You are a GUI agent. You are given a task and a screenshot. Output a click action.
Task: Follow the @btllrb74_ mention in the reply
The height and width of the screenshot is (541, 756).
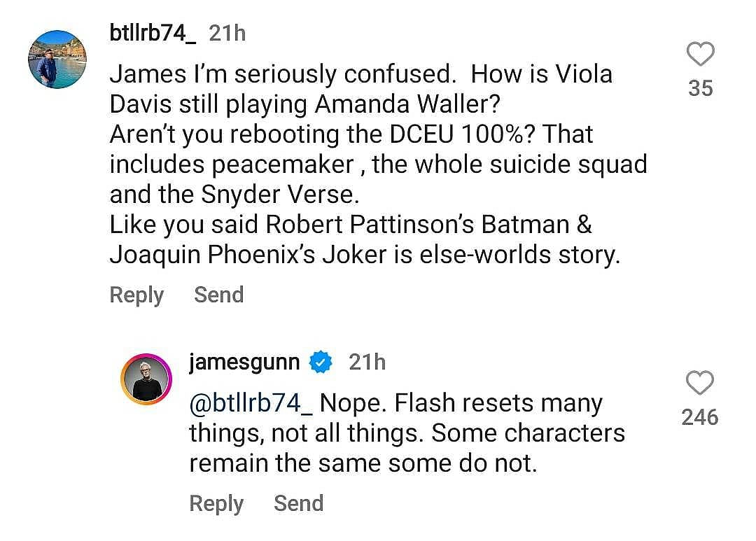[250, 404]
